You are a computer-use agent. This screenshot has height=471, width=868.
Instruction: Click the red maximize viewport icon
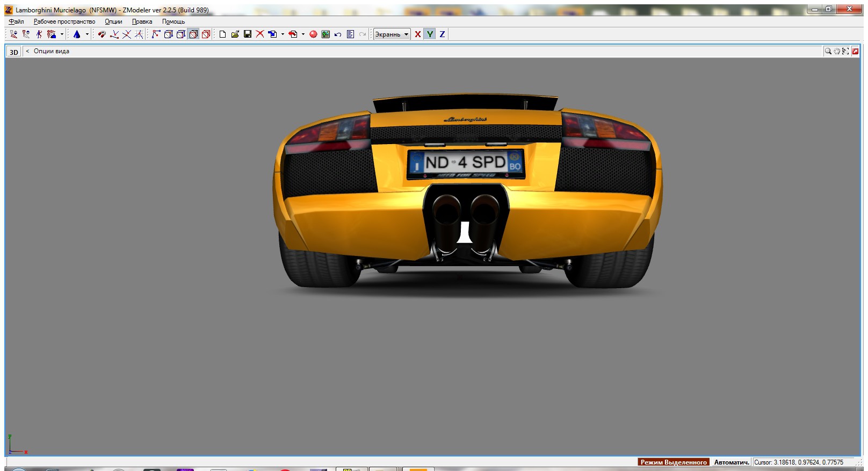click(855, 51)
